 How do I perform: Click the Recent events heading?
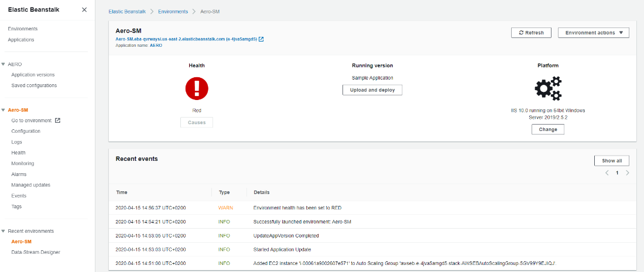click(x=137, y=159)
